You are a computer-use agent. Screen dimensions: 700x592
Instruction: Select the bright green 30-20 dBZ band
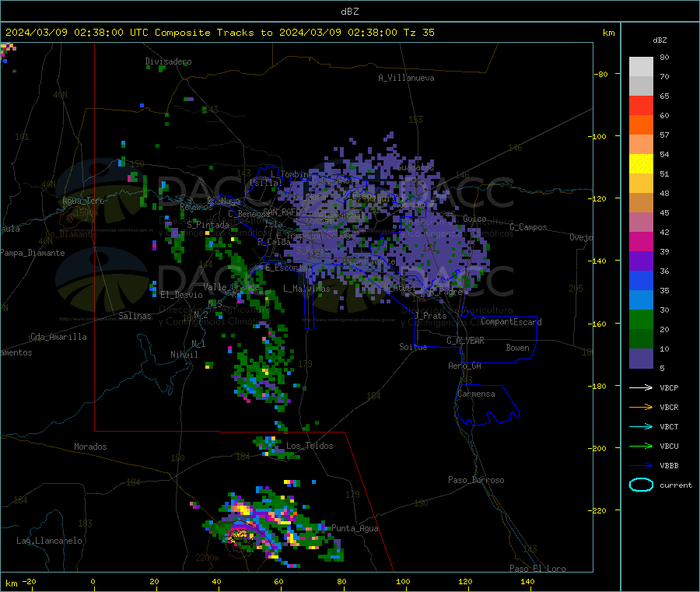[x=641, y=319]
